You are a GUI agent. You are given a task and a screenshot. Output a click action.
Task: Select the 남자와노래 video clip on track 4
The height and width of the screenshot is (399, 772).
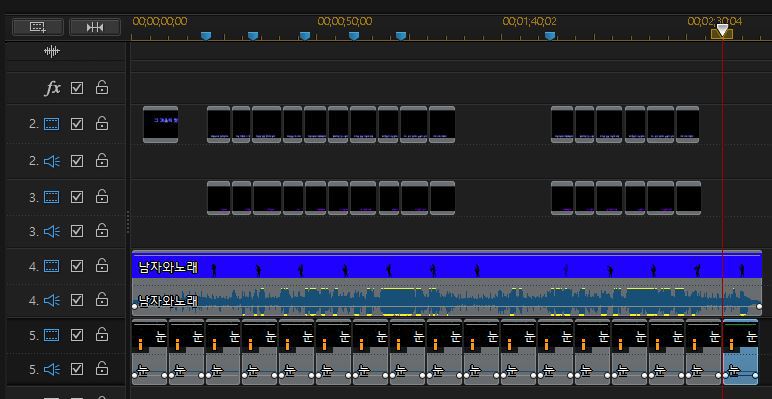click(x=447, y=265)
